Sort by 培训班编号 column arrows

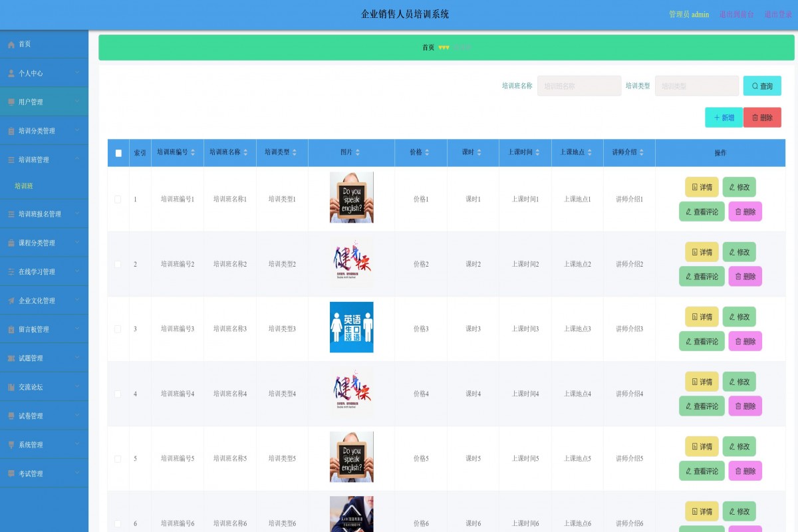(193, 152)
